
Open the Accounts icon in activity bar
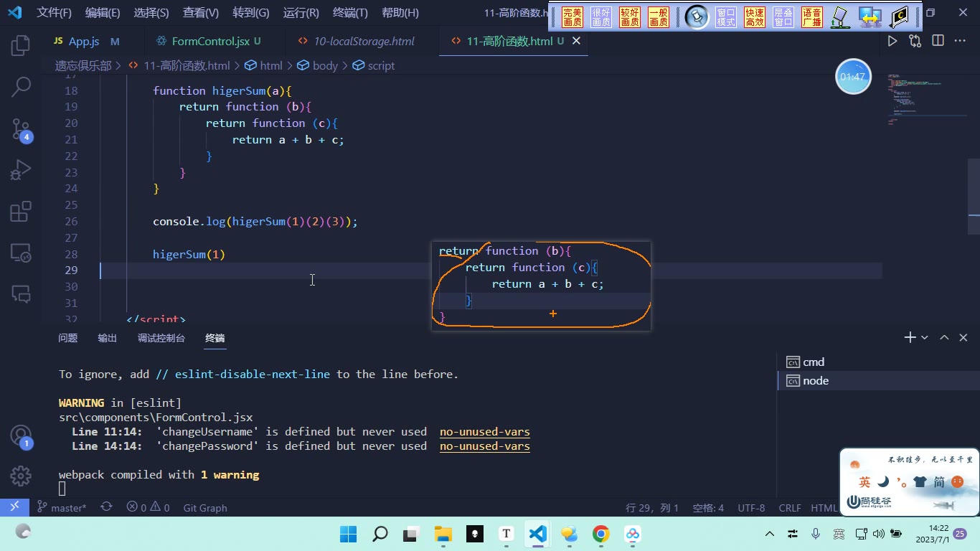(x=21, y=435)
